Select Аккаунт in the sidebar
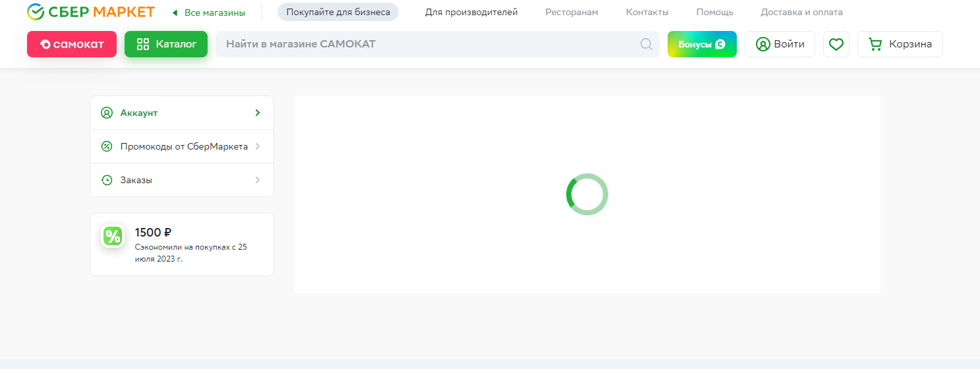The image size is (980, 369). (x=182, y=113)
